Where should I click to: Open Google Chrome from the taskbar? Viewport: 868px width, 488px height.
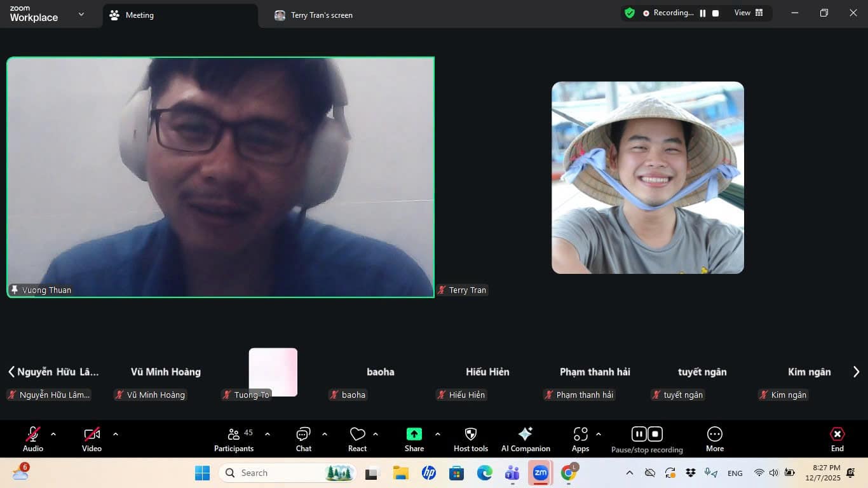click(x=569, y=473)
